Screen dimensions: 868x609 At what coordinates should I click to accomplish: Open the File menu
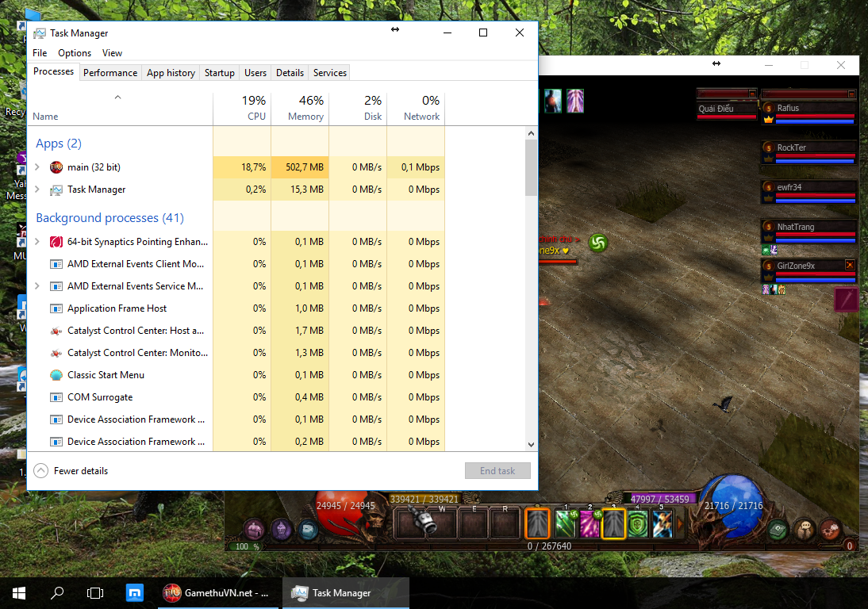click(x=40, y=53)
